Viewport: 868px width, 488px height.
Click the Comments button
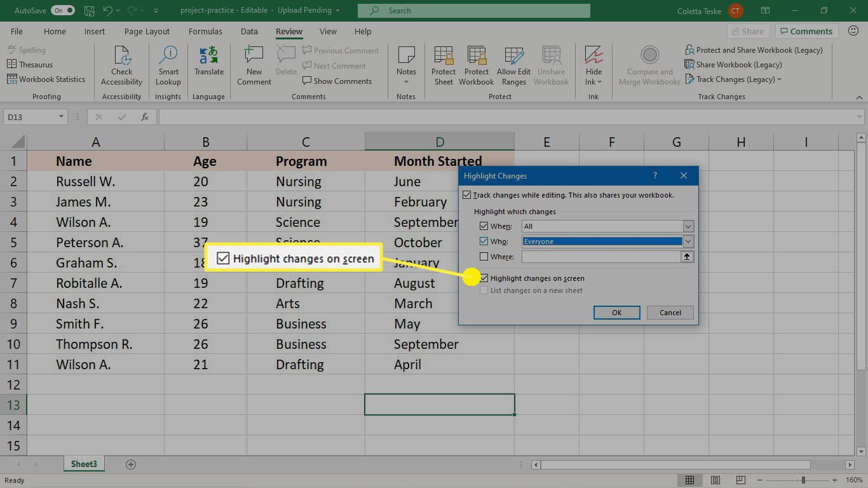coord(805,31)
